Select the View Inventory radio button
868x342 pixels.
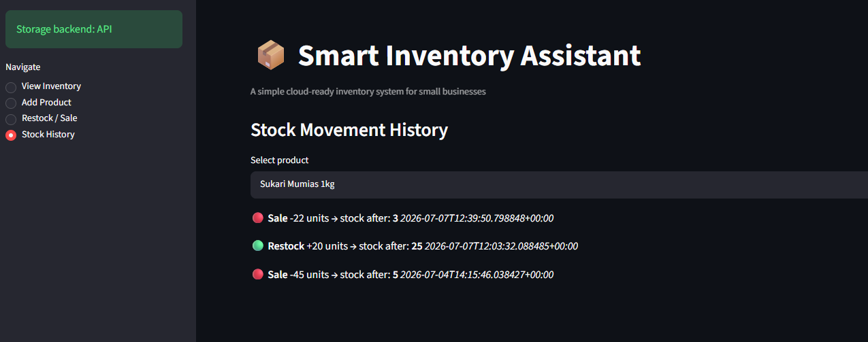pyautogui.click(x=11, y=87)
